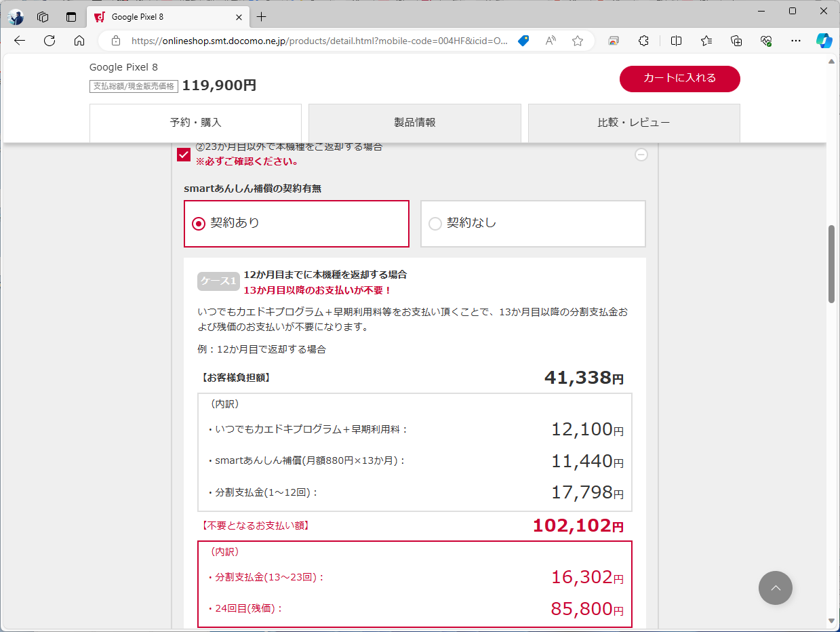The height and width of the screenshot is (632, 840).
Task: Switch to the 製品情報 tab
Action: point(414,123)
